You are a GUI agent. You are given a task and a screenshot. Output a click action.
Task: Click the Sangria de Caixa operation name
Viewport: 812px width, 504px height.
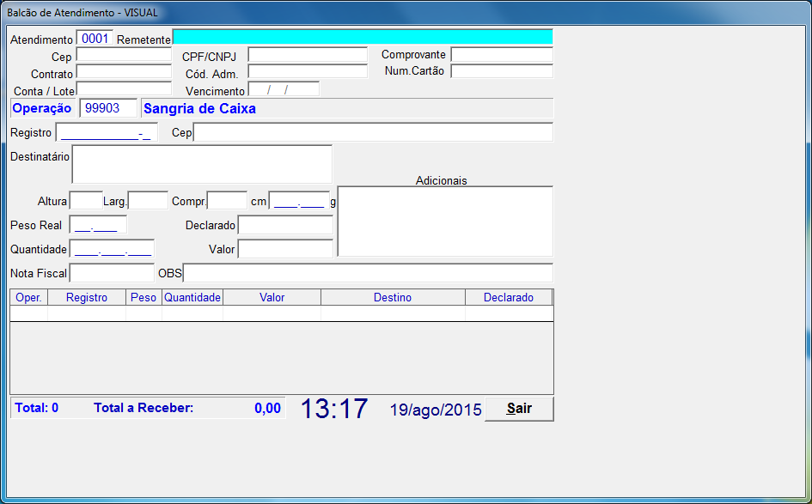coord(200,109)
